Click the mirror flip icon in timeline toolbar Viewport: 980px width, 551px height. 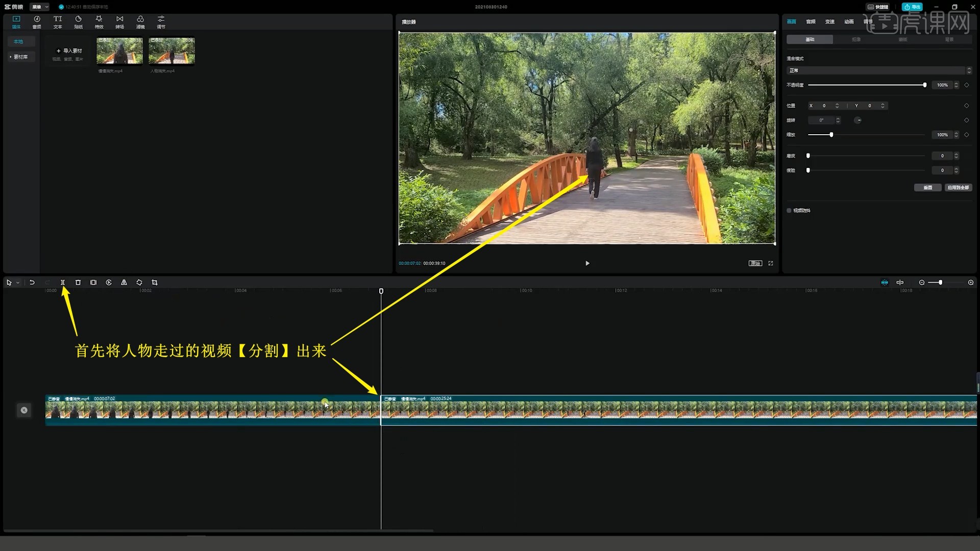point(124,283)
